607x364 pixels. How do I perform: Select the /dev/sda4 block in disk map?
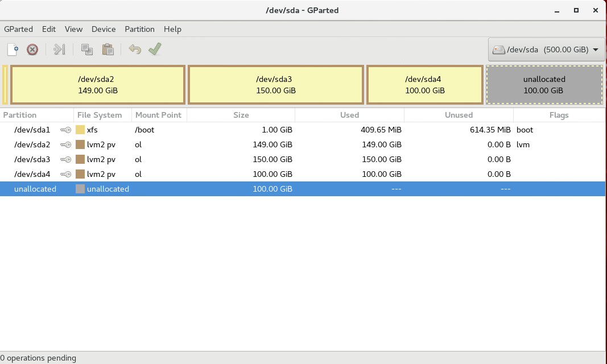pos(424,85)
